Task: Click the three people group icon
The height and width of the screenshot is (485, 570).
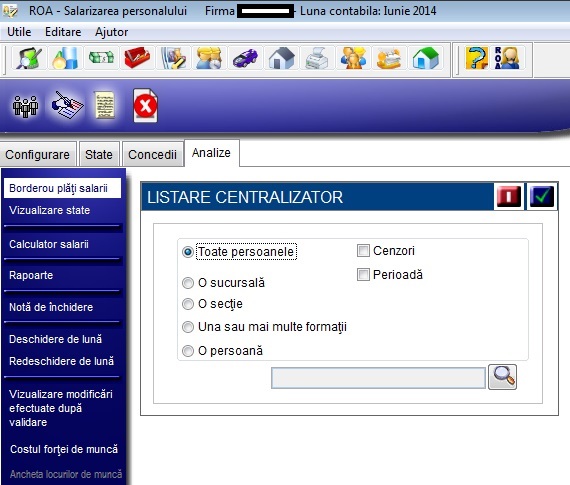Action: 25,106
